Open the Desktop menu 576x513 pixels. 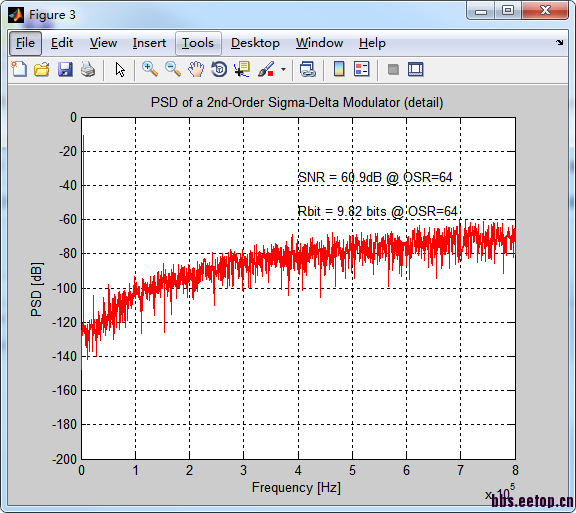click(x=255, y=43)
